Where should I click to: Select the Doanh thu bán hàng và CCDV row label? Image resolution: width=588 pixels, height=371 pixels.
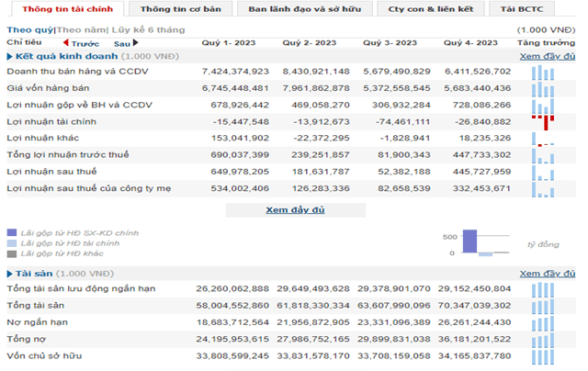[x=77, y=72]
